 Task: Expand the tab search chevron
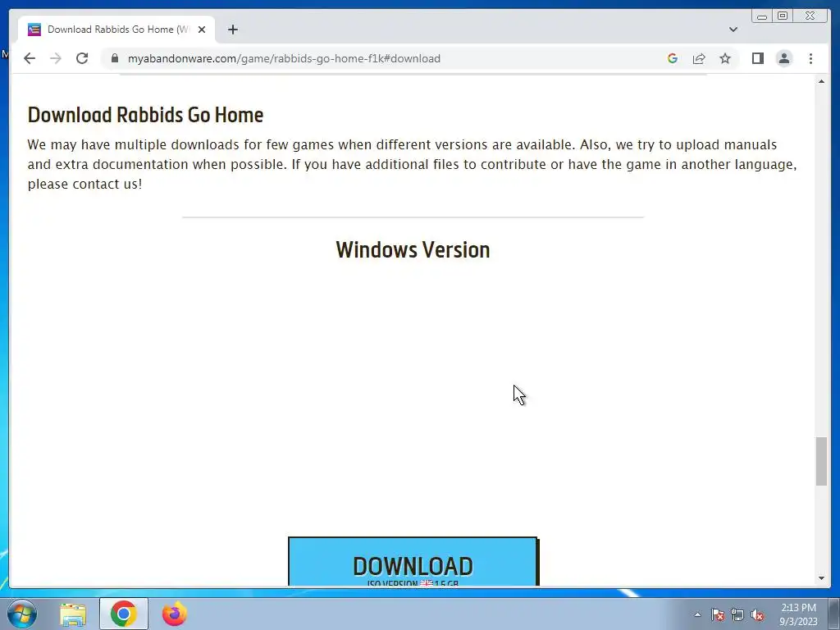click(x=733, y=30)
